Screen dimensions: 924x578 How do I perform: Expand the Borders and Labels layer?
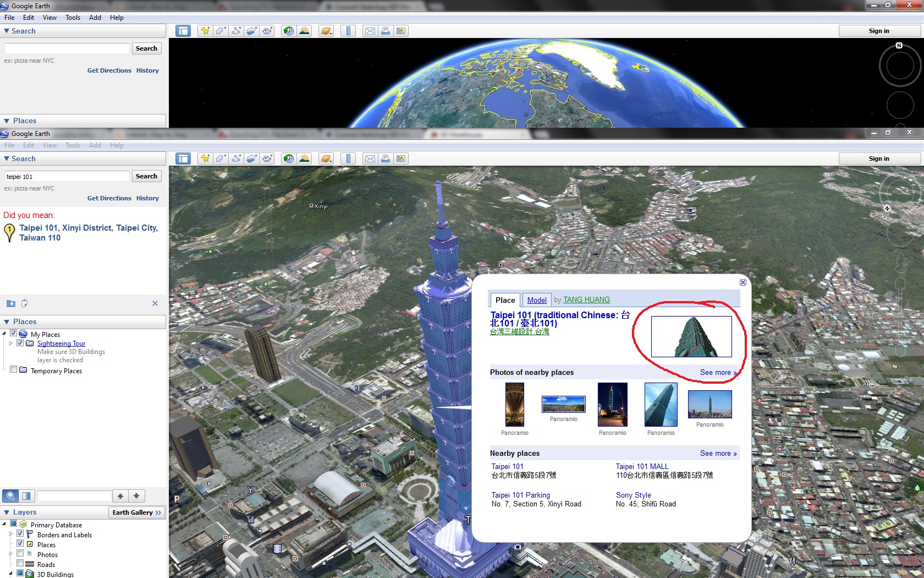pos(11,534)
